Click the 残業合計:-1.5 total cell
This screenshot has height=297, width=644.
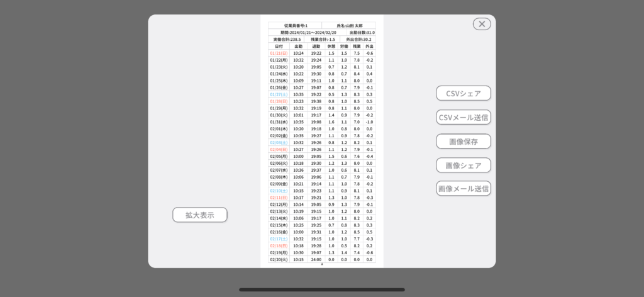tap(323, 40)
